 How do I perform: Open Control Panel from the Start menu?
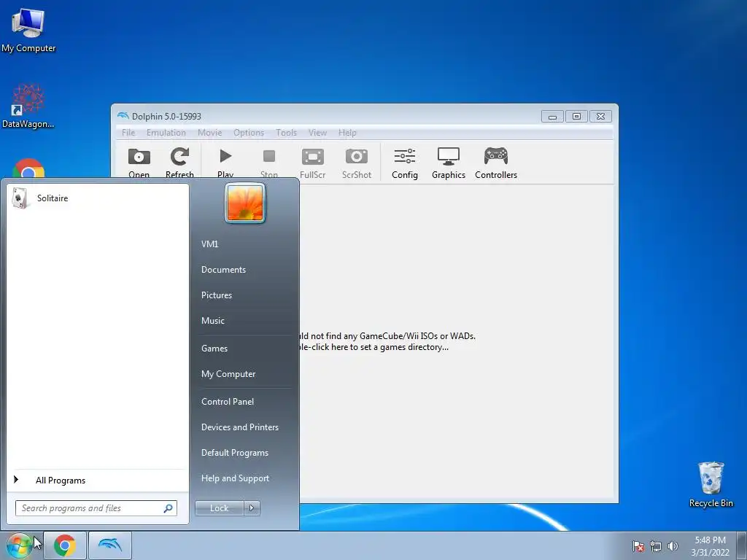[228, 402]
